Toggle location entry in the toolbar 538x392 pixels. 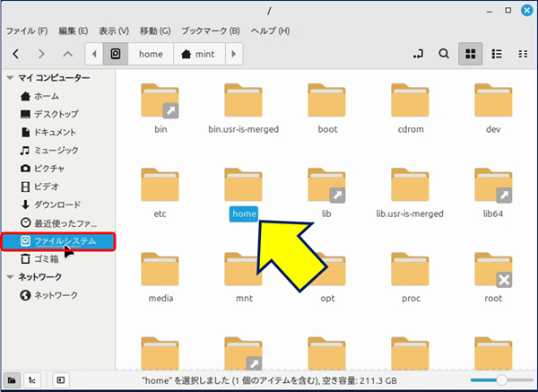418,54
